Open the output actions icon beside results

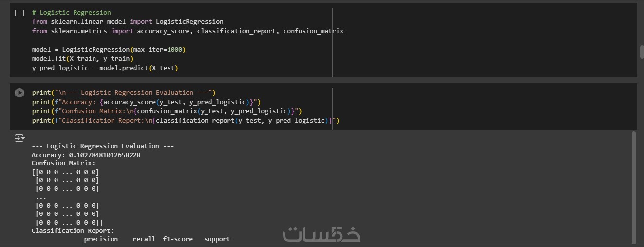[19, 139]
